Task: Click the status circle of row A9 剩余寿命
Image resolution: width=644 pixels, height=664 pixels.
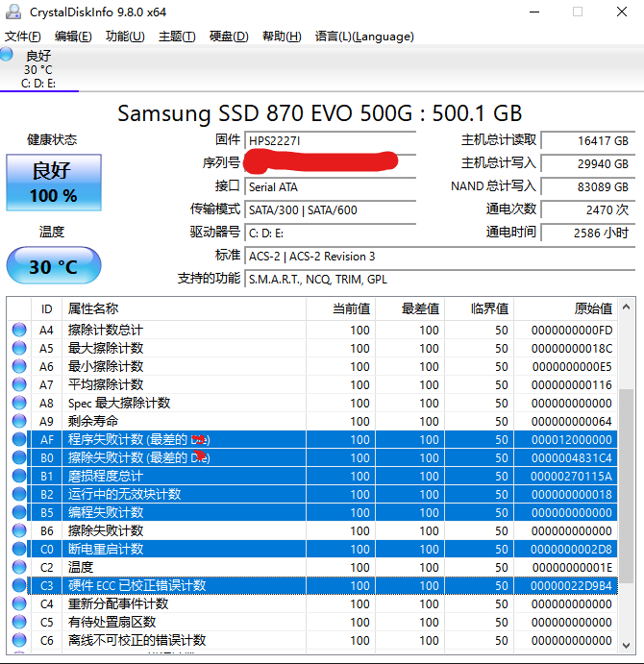Action: point(19,421)
